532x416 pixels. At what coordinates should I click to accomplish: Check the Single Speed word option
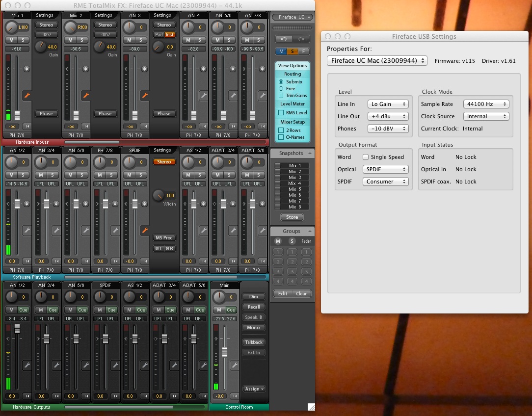366,157
